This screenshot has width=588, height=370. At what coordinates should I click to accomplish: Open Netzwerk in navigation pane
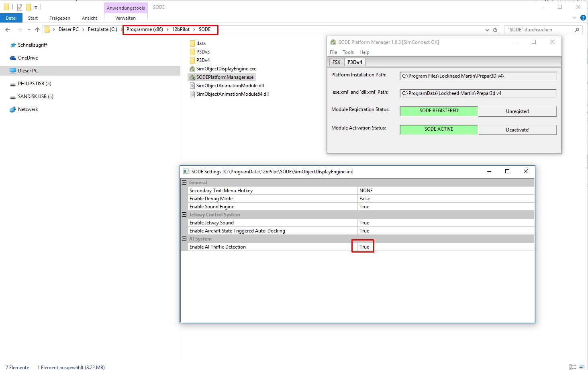[x=24, y=109]
